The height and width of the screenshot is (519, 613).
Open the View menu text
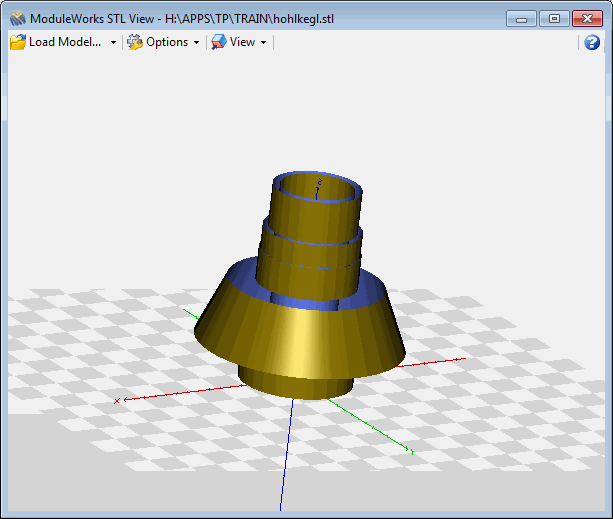pos(242,42)
